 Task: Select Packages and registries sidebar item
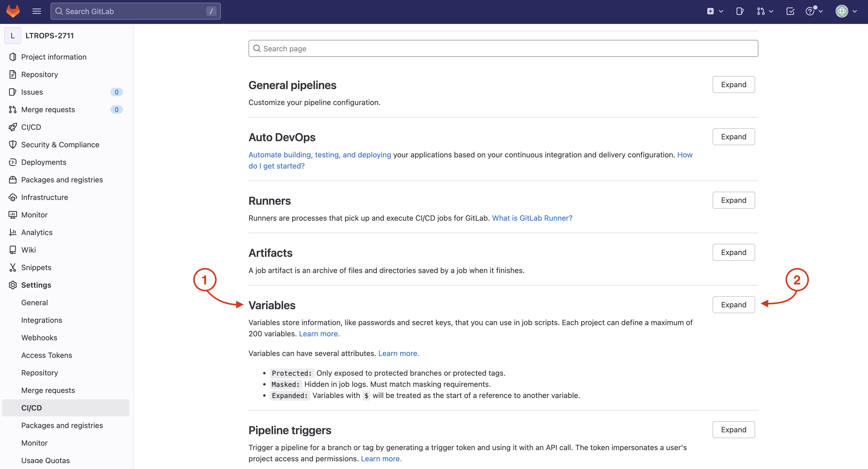62,180
